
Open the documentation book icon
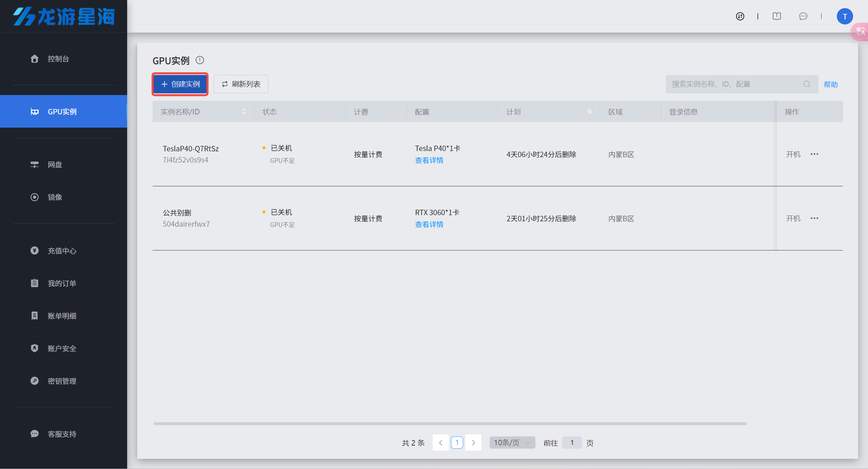click(x=776, y=16)
